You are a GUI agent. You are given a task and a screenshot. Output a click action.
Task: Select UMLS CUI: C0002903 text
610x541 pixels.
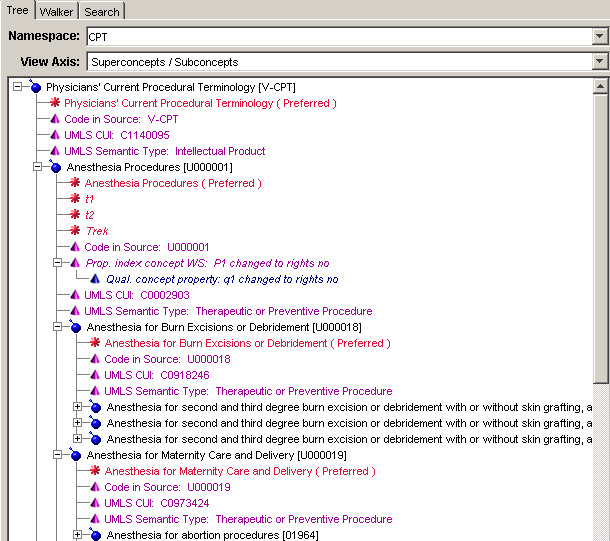137,295
